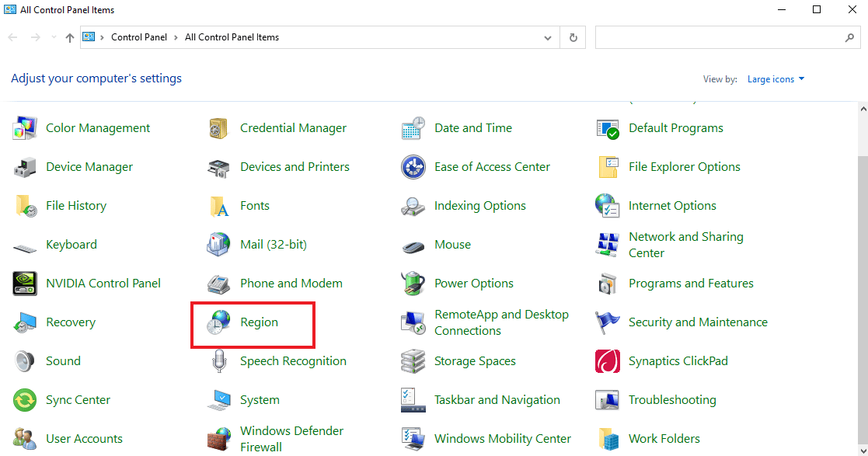
Task: Expand the recent locations arrow
Action: (x=54, y=37)
